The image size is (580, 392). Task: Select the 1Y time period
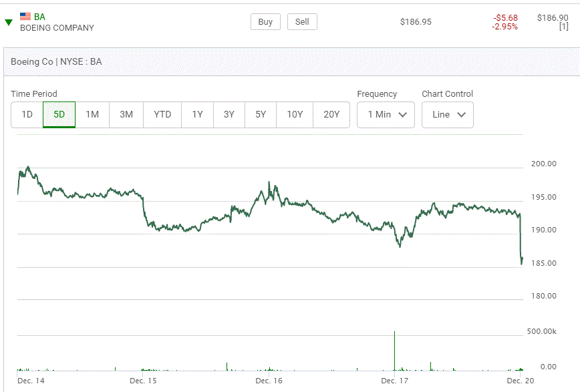197,115
